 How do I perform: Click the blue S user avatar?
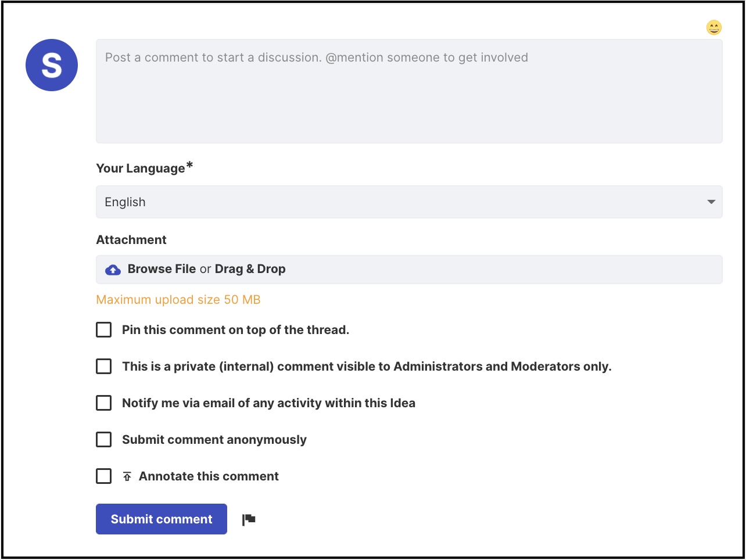coord(52,65)
